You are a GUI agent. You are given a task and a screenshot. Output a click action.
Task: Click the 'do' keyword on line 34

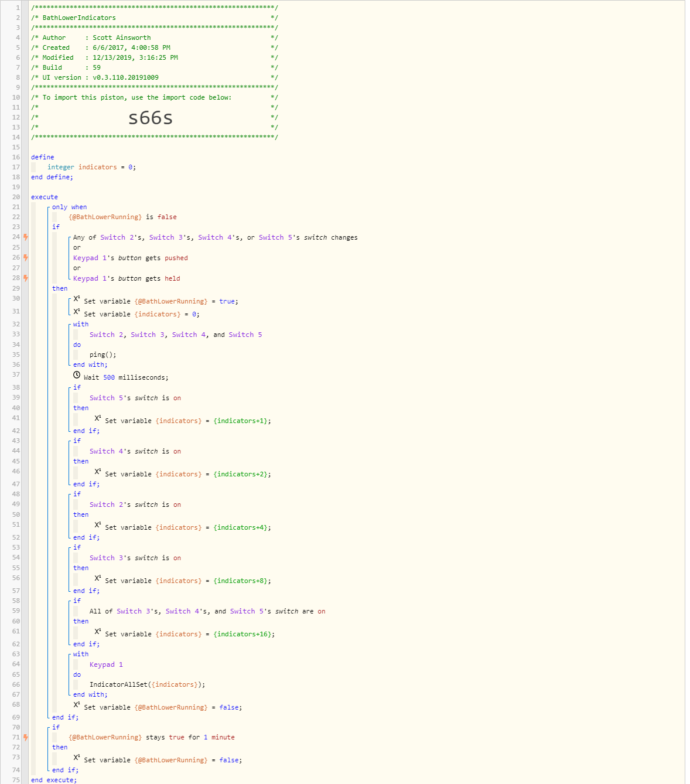point(77,345)
